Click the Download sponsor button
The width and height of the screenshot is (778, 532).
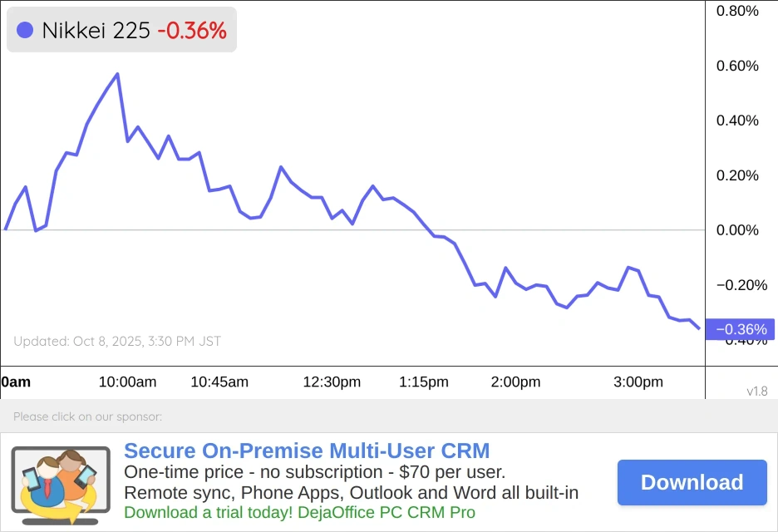692,482
